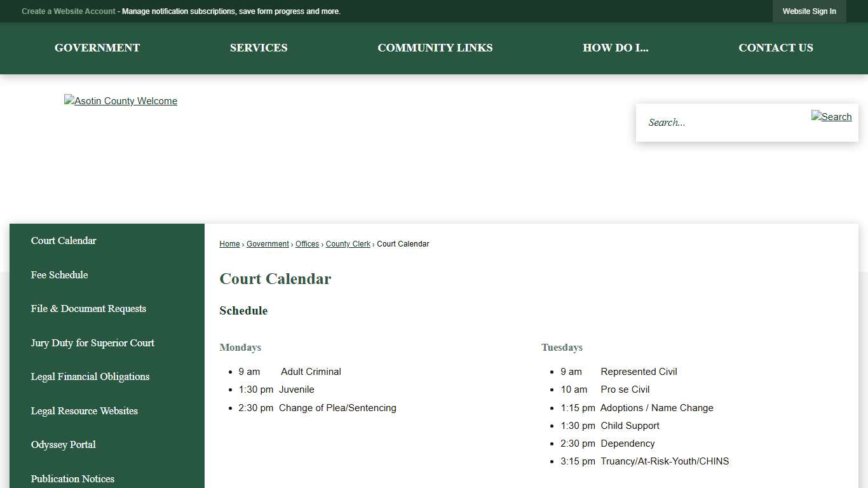Open File & Document Requests
Screen dimensions: 868x488
88,308
